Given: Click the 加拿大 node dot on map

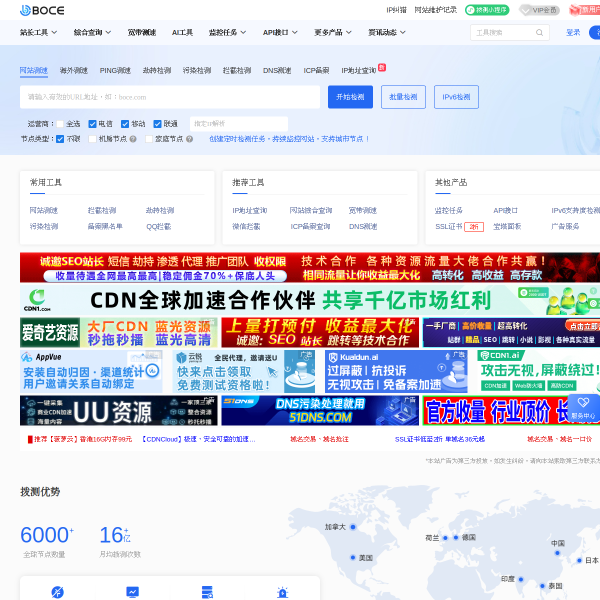Looking at the screenshot, I should [353, 527].
